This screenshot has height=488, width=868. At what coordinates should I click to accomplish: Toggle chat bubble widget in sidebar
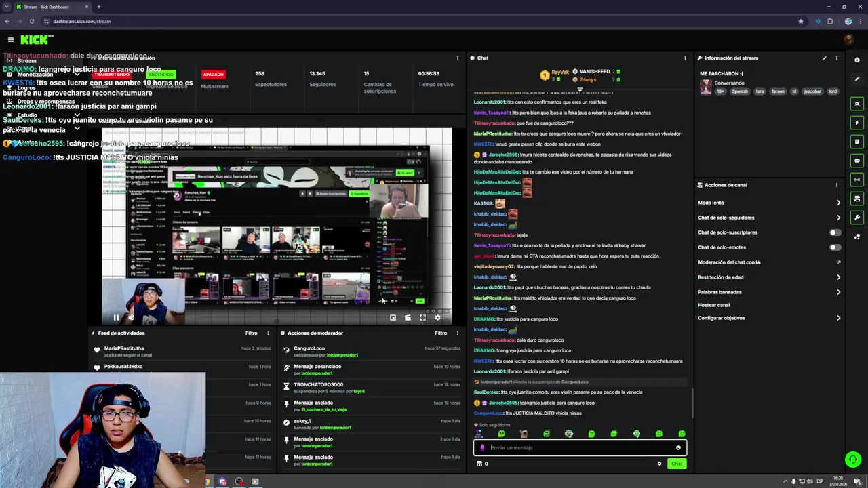pos(857,161)
